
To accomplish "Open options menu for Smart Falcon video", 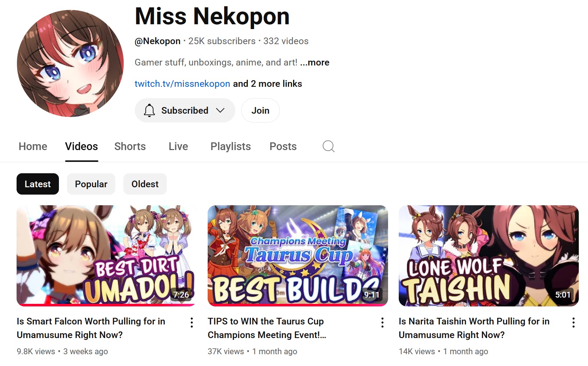I will 192,323.
